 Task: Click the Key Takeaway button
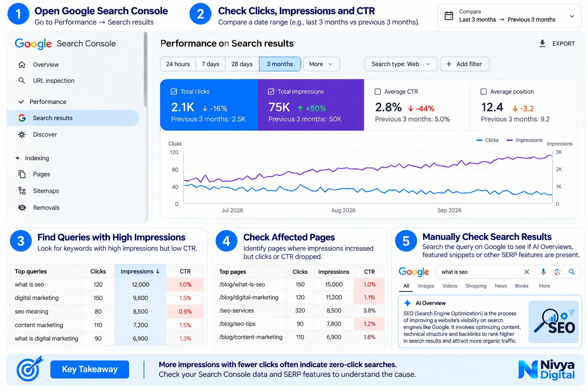90,369
